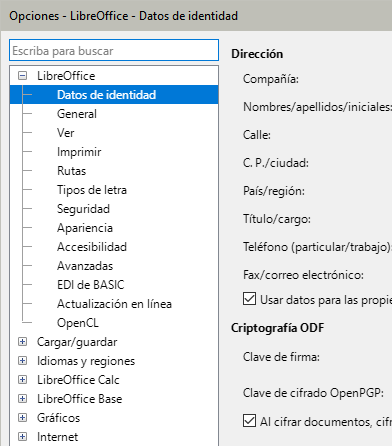
Task: Select the LibreOffice Calc tree label
Action: (78, 380)
